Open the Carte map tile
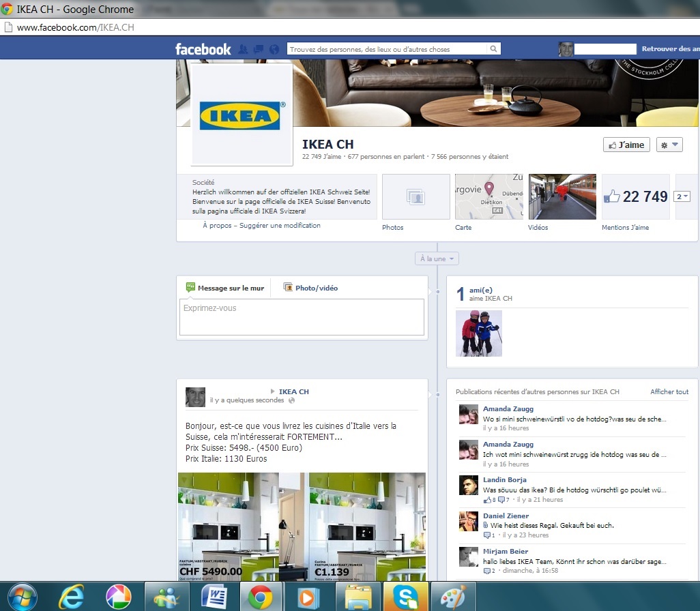Image resolution: width=700 pixels, height=611 pixels. click(488, 197)
